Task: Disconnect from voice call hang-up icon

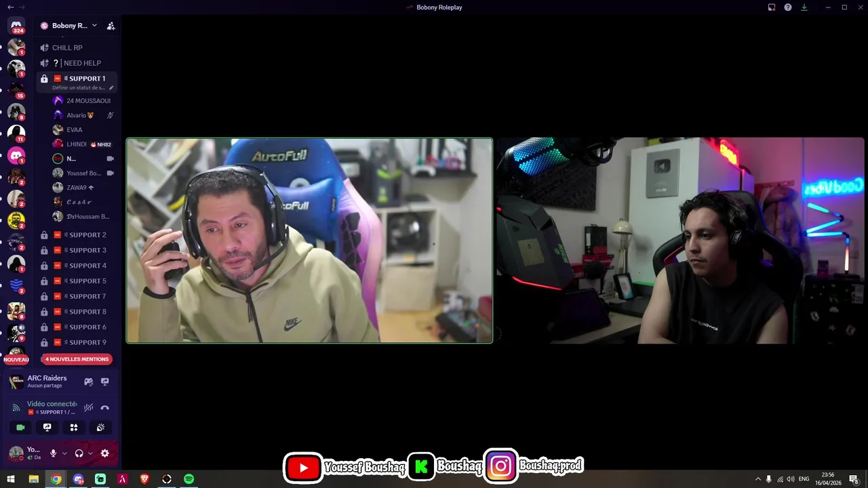Action: point(104,407)
